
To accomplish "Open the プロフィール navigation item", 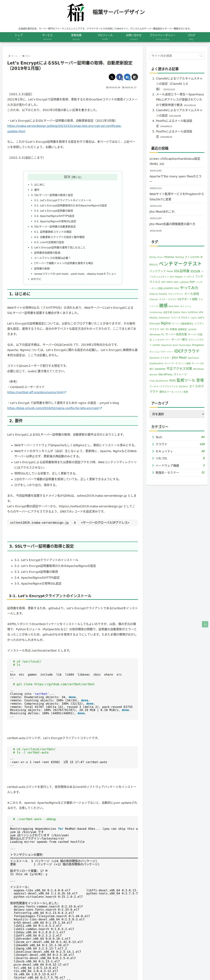I will click(x=105, y=37).
